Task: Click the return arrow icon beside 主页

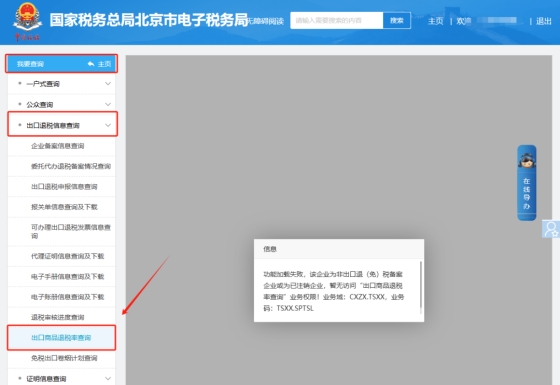Action: pyautogui.click(x=91, y=64)
